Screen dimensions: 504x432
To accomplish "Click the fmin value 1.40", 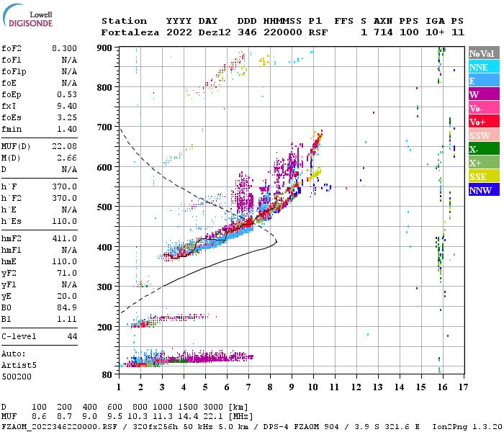I will click(67, 129).
